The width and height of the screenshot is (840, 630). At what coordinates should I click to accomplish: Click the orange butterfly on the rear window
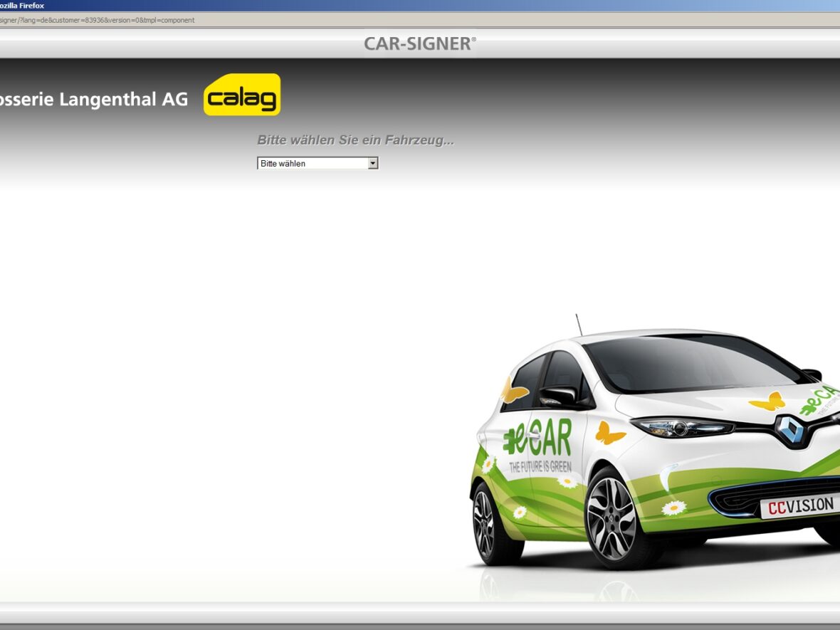click(514, 391)
